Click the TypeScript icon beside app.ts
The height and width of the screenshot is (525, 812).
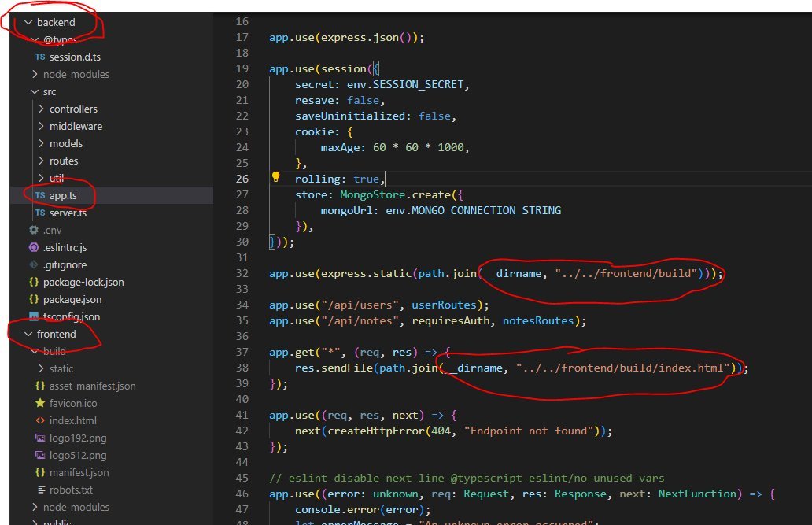pos(40,195)
